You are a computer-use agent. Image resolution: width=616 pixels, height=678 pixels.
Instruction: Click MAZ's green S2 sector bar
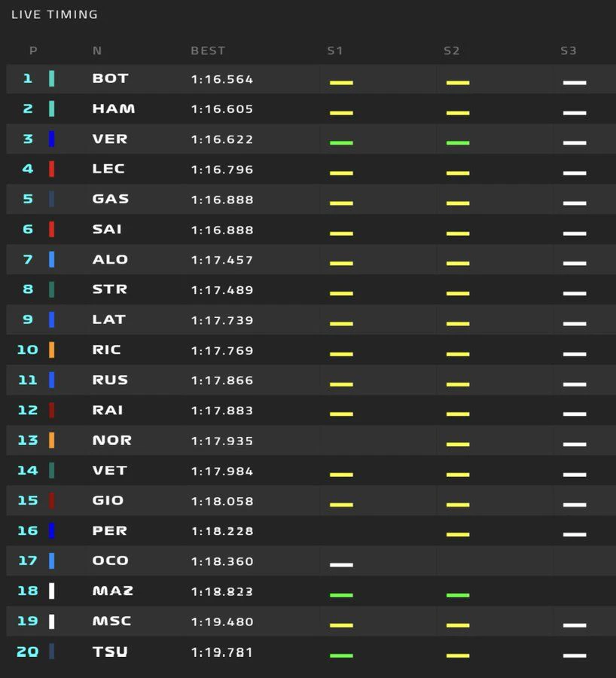coord(458,595)
